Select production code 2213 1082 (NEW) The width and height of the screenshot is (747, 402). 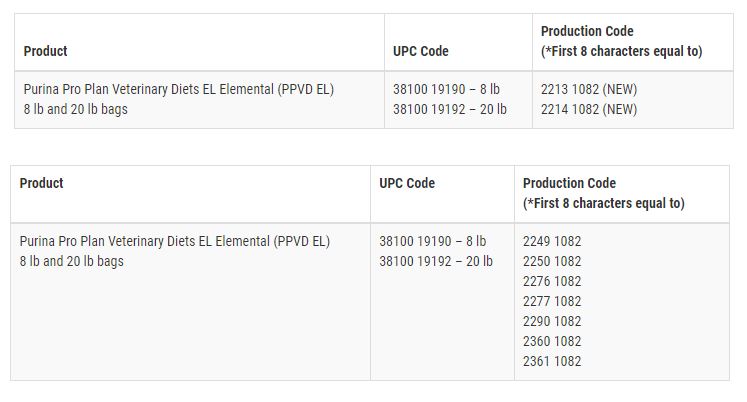tap(589, 89)
